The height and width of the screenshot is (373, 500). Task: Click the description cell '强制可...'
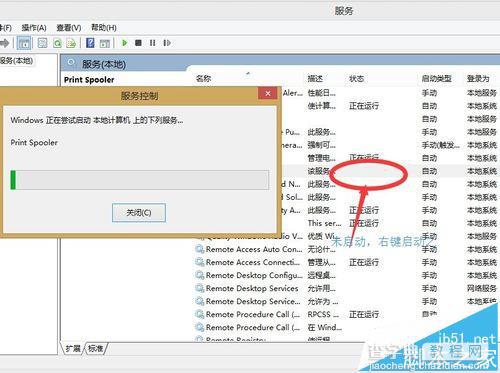click(x=321, y=145)
